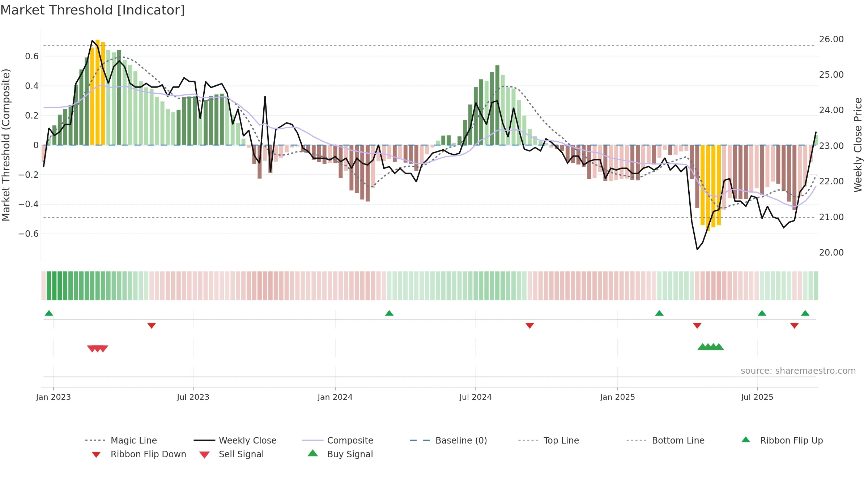Click the Jan 2023 x-axis label
This screenshot has width=868, height=488.
pyautogui.click(x=54, y=397)
